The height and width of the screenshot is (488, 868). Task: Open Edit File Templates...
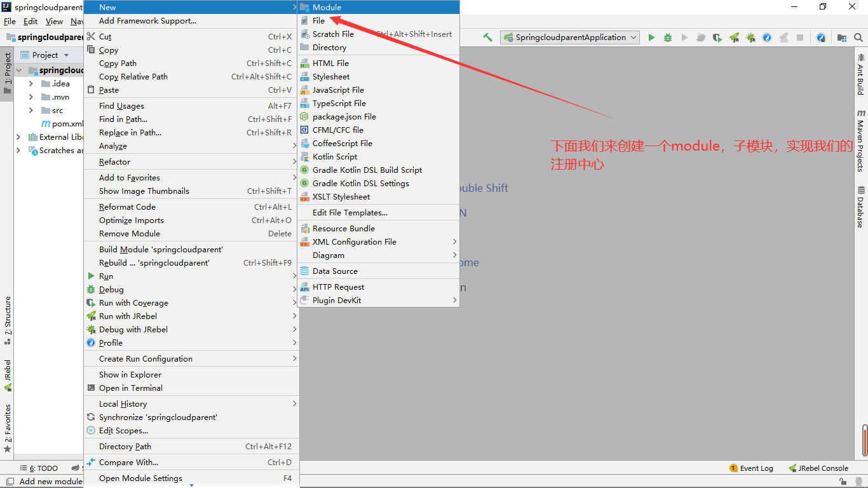(x=378, y=213)
